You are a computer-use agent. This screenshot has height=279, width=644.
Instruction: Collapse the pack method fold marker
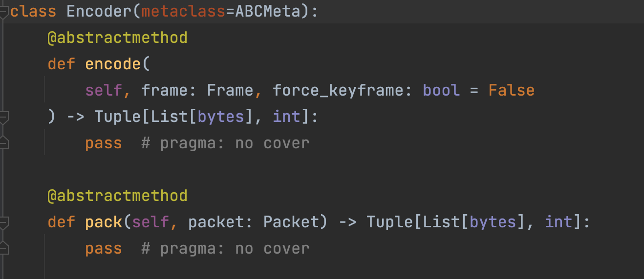(4, 222)
